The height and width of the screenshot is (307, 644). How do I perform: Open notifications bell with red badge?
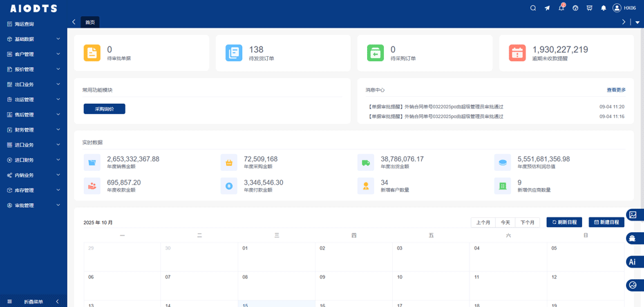[561, 8]
